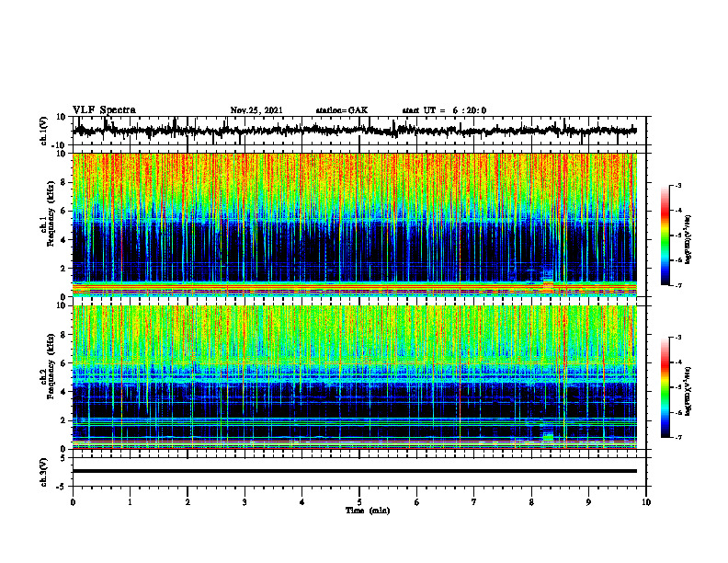
Task: Click the ch.2 color scale PSD label
Action: [x=688, y=391]
